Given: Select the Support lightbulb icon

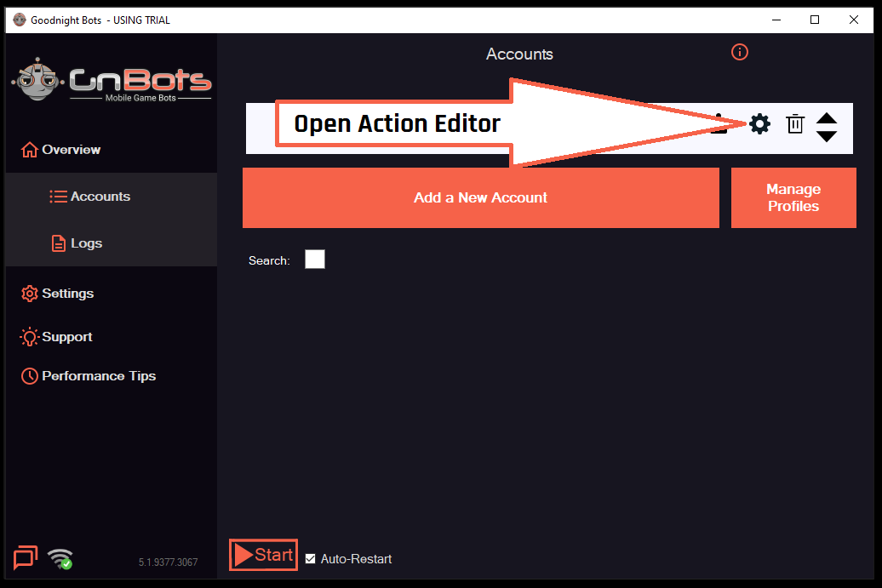Looking at the screenshot, I should (x=28, y=336).
